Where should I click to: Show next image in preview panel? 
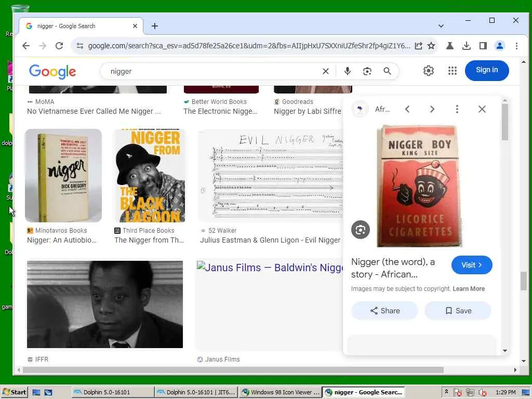point(432,109)
